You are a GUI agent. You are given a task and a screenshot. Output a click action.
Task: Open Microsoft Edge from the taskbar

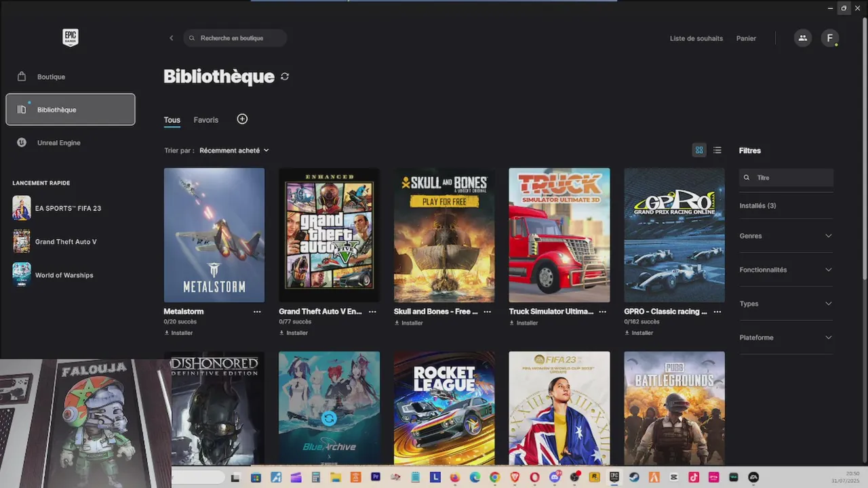coord(475,477)
